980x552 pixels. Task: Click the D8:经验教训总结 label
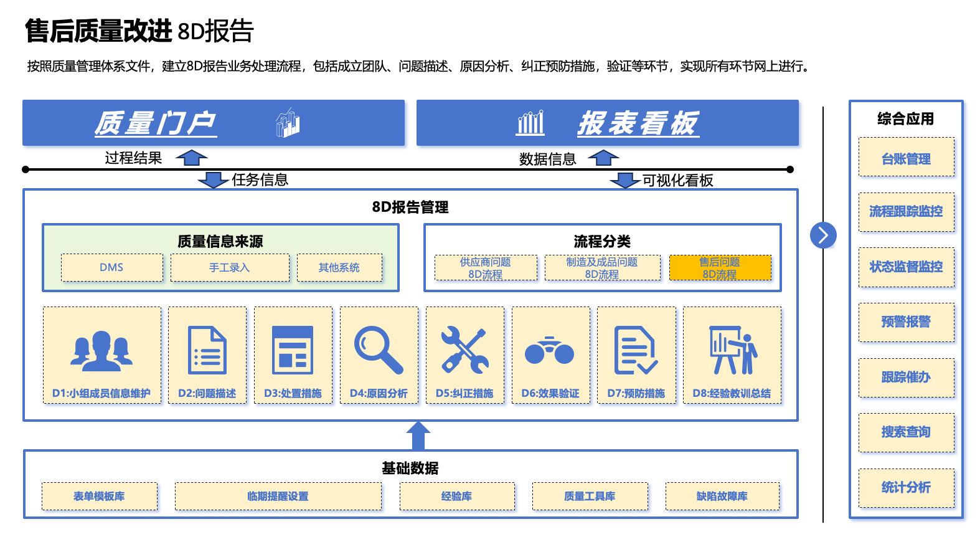(732, 393)
